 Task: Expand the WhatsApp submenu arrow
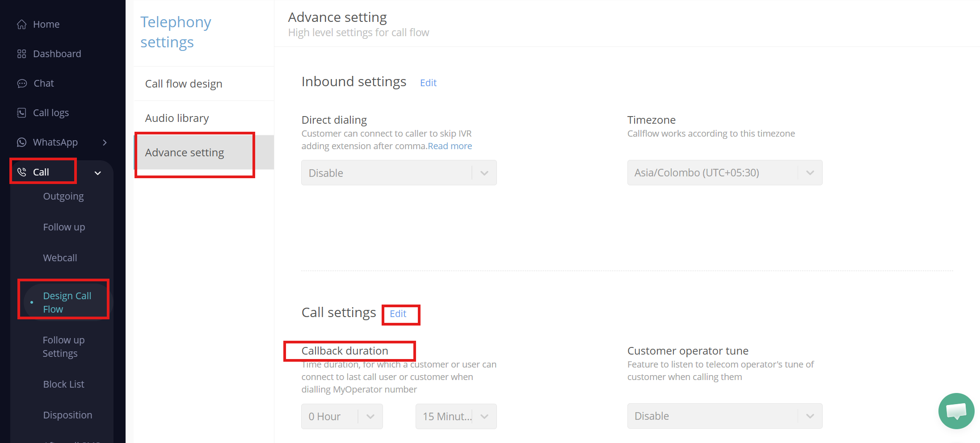pos(105,142)
